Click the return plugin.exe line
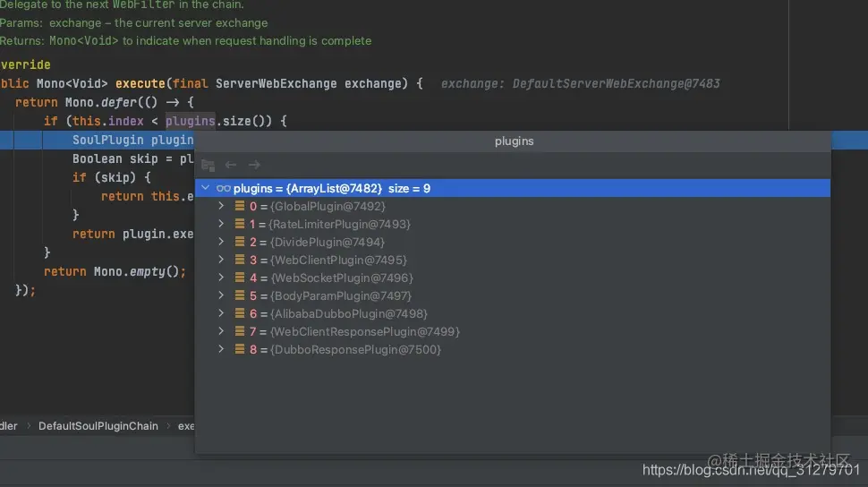868x487 pixels. pyautogui.click(x=132, y=235)
